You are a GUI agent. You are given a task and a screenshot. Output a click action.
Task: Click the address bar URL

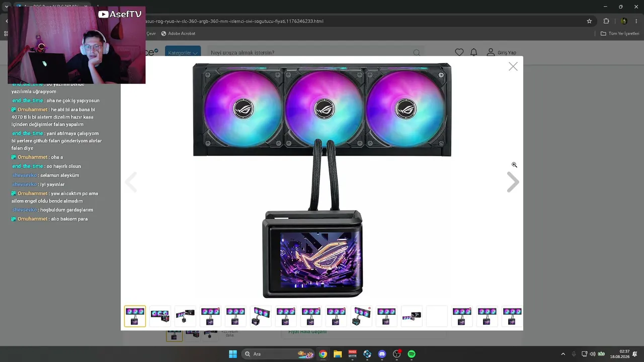[x=234, y=21]
